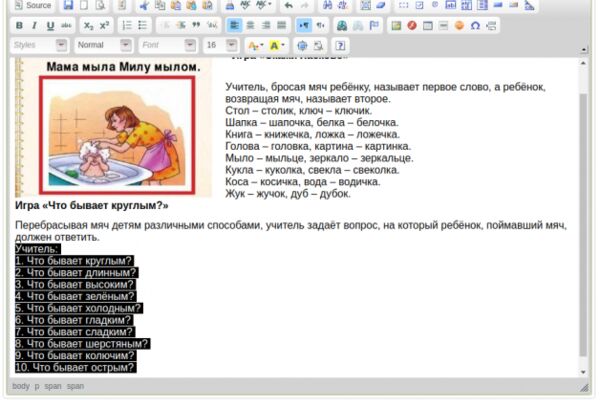Toggle Center alignment
The image size is (600, 400).
click(250, 26)
